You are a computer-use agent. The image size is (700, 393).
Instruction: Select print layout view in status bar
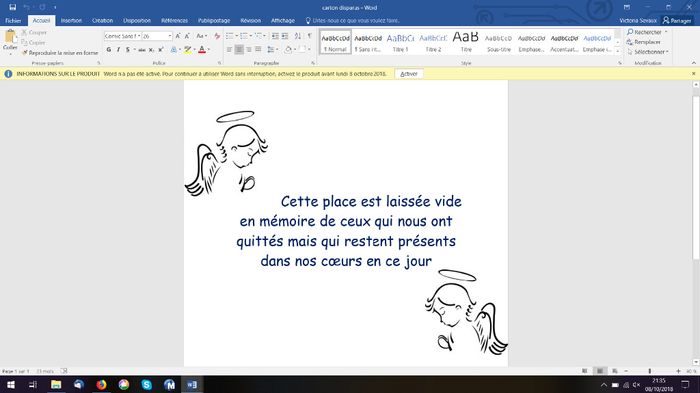[600, 371]
